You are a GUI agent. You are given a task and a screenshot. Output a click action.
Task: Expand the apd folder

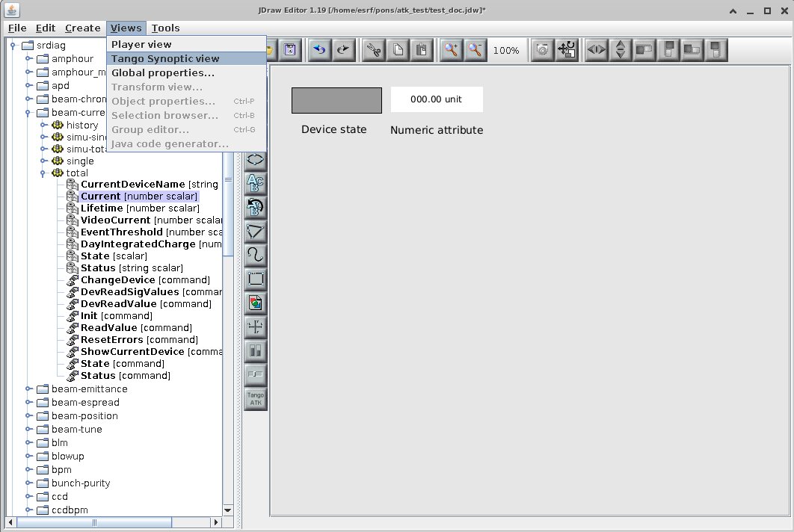coord(29,85)
